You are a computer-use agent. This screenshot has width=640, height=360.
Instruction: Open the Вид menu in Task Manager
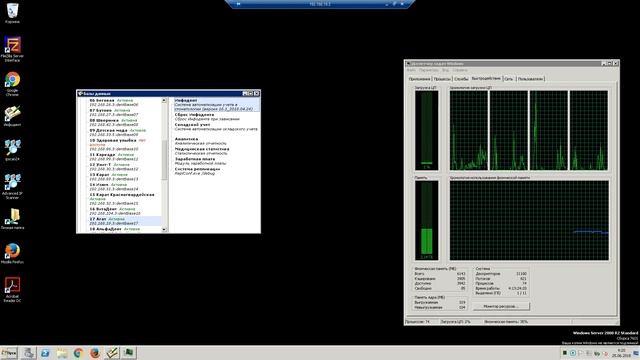point(445,70)
